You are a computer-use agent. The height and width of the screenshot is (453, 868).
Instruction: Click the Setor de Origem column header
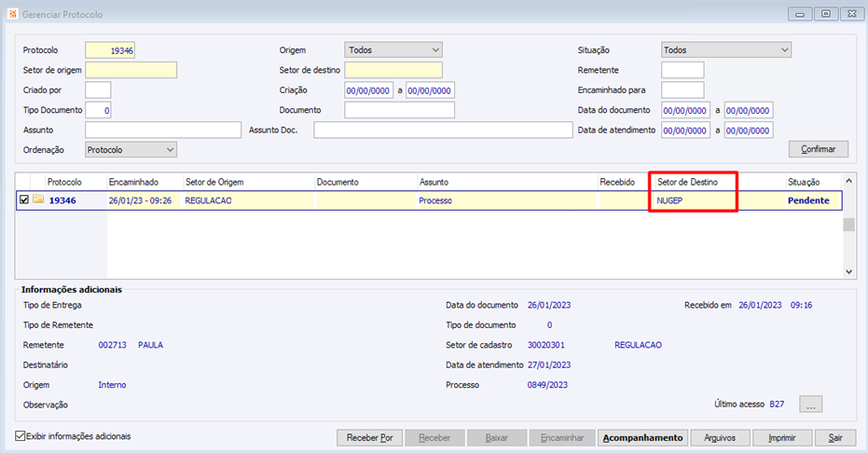coord(249,182)
